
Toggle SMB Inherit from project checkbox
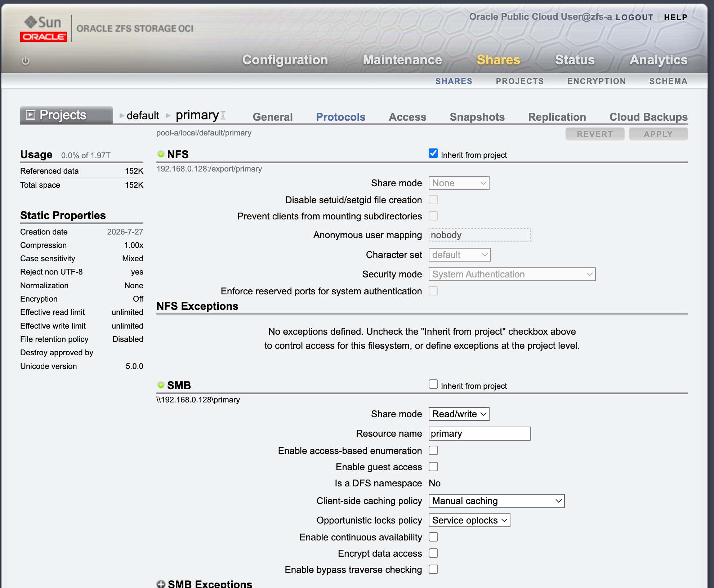tap(433, 384)
